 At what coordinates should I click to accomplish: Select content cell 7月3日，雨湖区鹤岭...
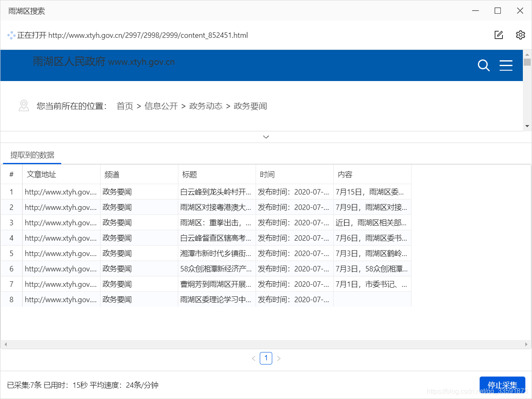click(372, 254)
